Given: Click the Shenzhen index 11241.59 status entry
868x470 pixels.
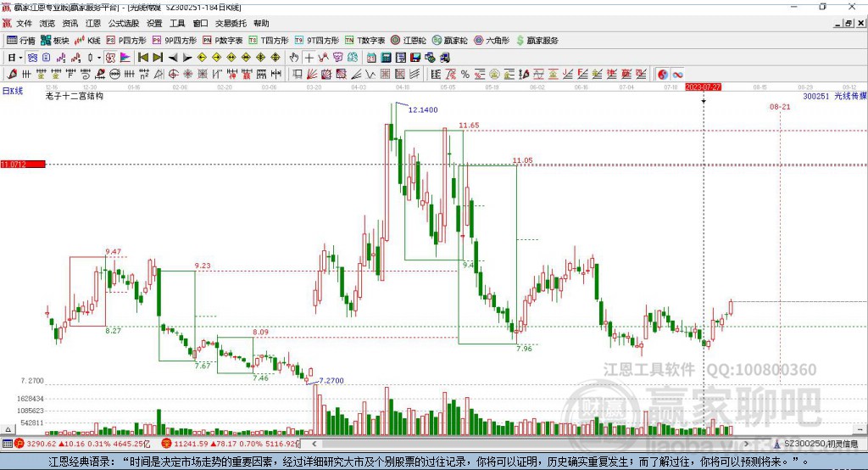Looking at the screenshot, I should 231,444.
